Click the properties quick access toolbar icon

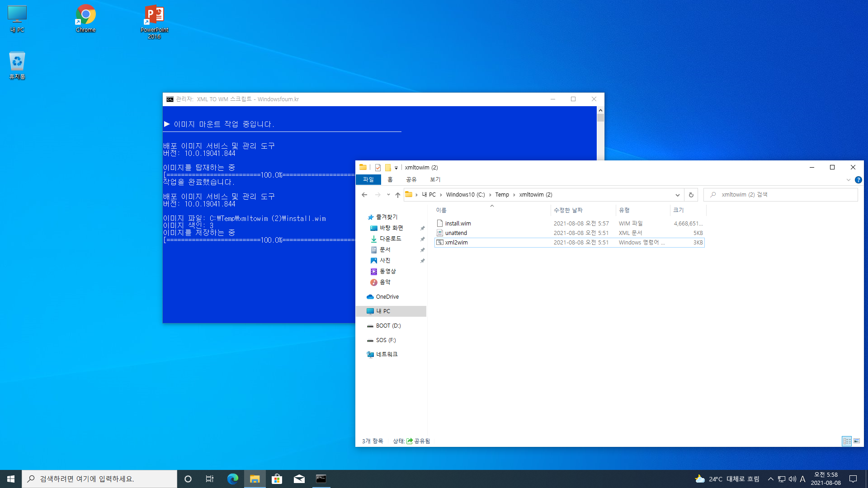378,168
